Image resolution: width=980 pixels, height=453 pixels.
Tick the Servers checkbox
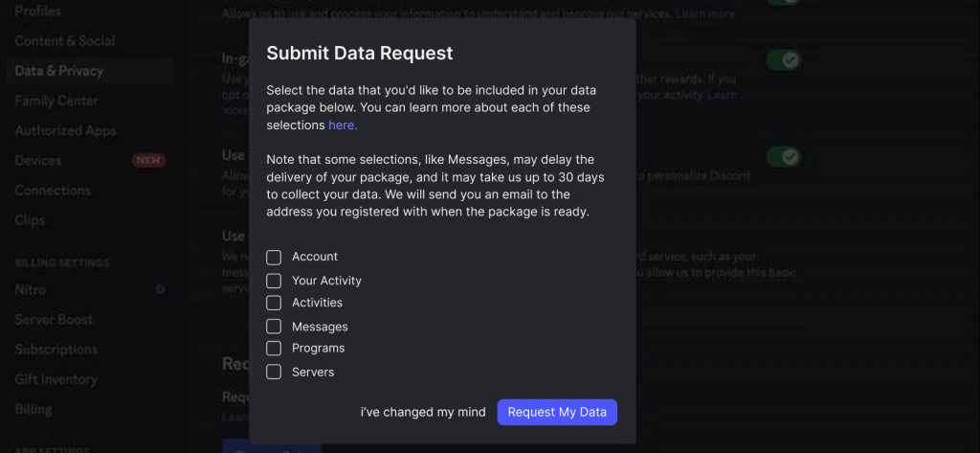(x=274, y=372)
